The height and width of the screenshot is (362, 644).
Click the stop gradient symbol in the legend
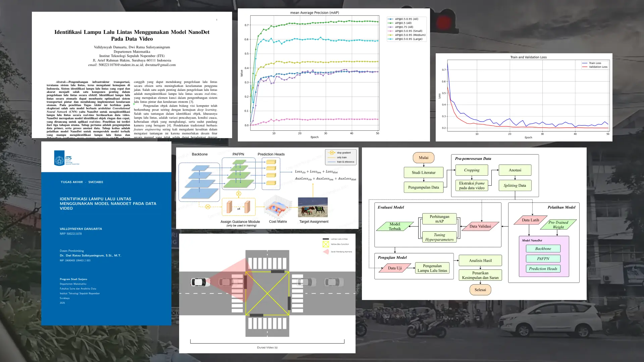[332, 153]
